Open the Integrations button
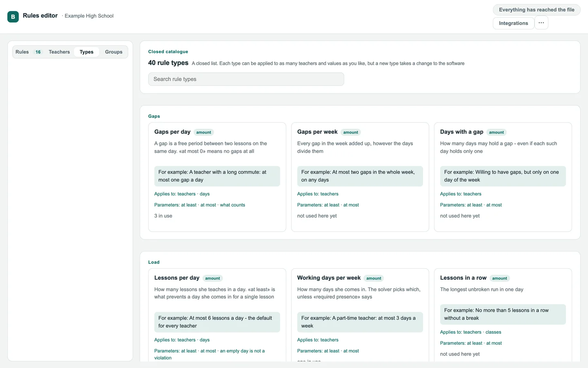 513,23
